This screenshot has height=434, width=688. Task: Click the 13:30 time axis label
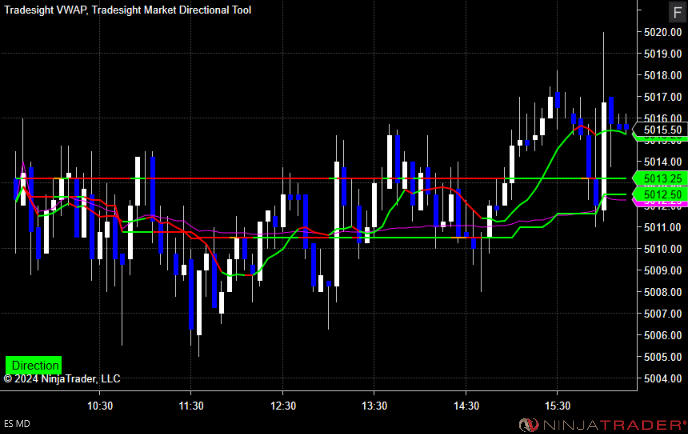374,406
